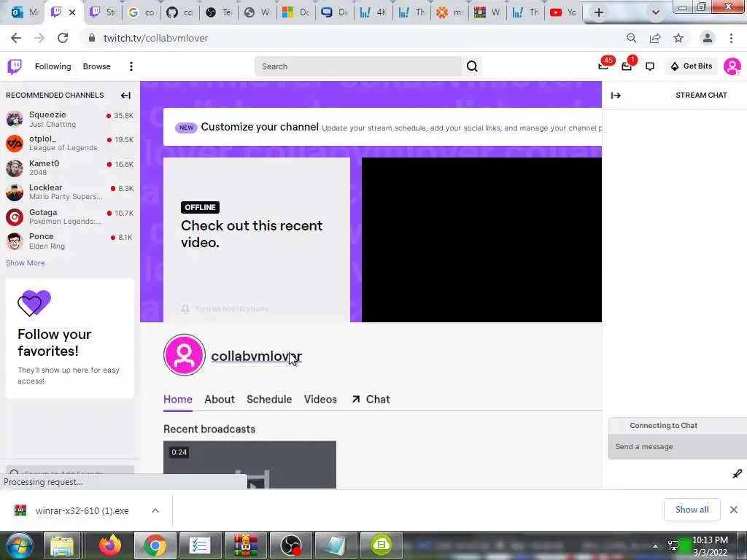Image resolution: width=747 pixels, height=560 pixels.
Task: Open the Windows Start menu
Action: coord(19,545)
